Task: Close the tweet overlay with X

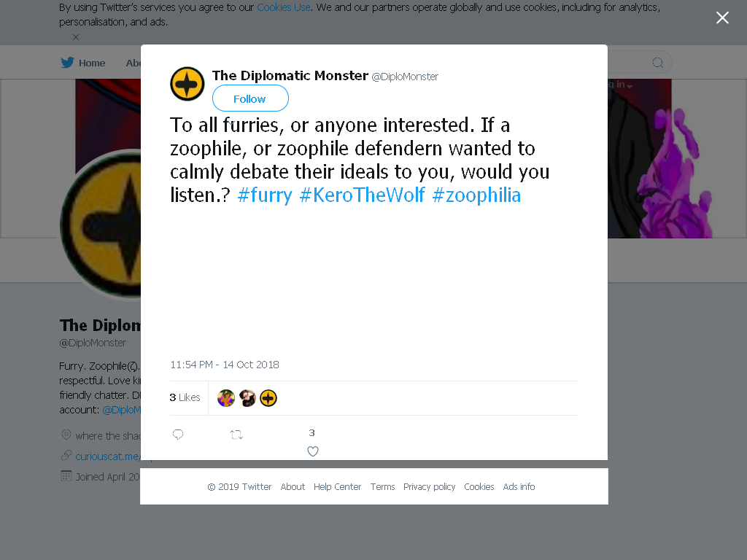Action: 722,17
